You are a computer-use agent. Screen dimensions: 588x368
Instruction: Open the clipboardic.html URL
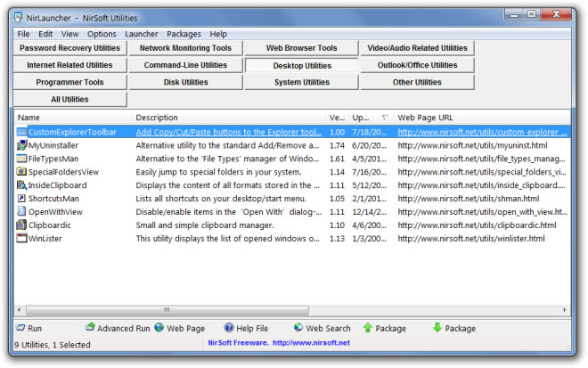pos(477,225)
